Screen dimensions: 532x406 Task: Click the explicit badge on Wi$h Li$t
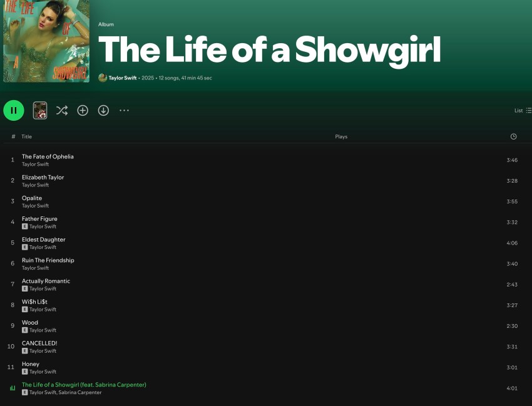[25, 309]
